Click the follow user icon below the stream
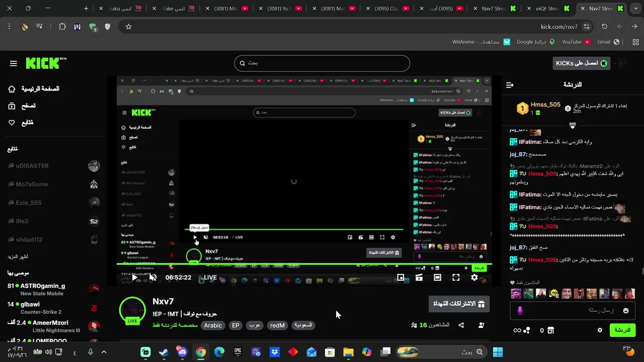 (x=481, y=325)
